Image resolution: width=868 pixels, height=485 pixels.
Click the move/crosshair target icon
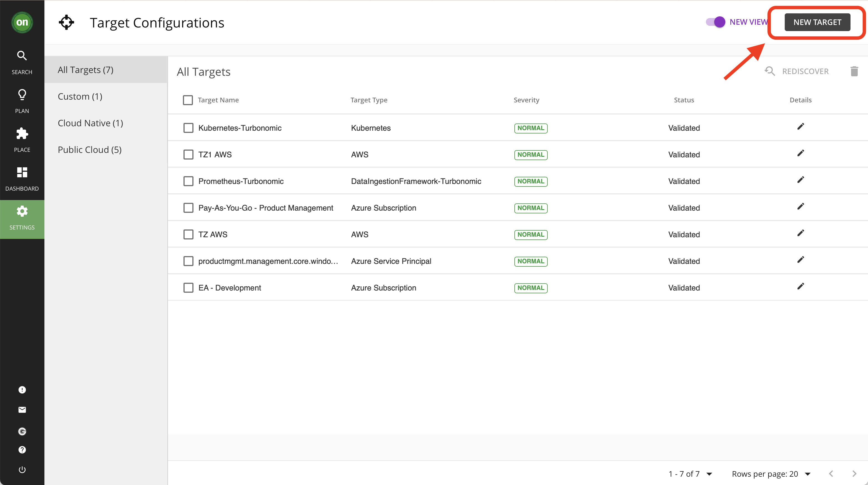[66, 22]
